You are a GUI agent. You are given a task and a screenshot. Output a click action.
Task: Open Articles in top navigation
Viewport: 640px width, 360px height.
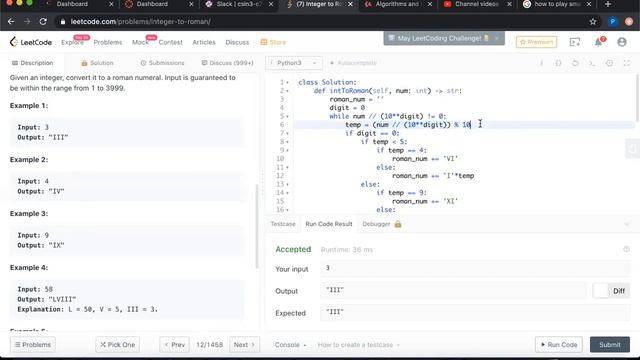click(x=204, y=42)
